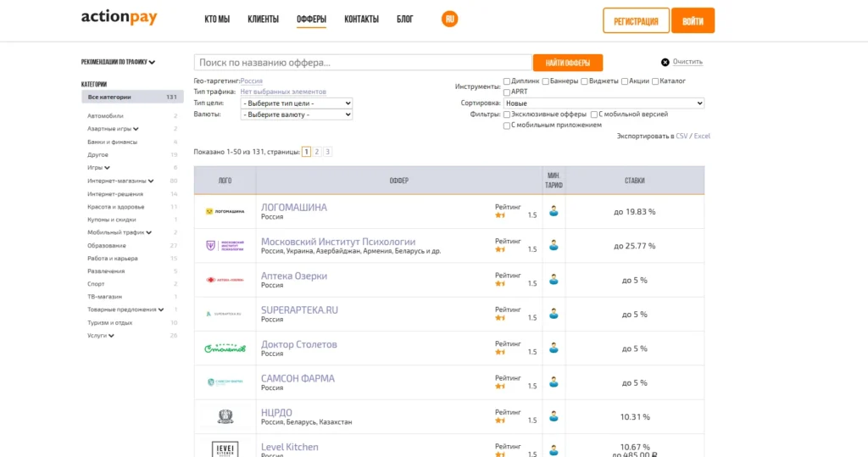Select the Образование category

[x=106, y=245]
